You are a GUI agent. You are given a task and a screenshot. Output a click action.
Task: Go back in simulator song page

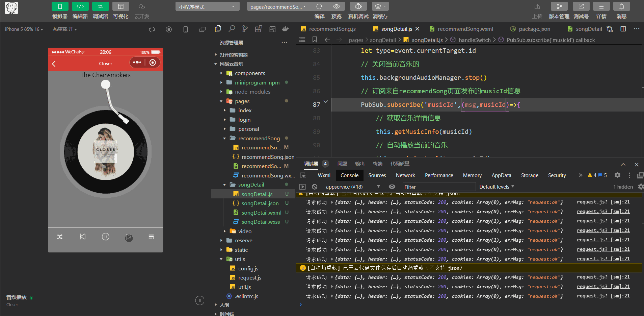[x=54, y=64]
